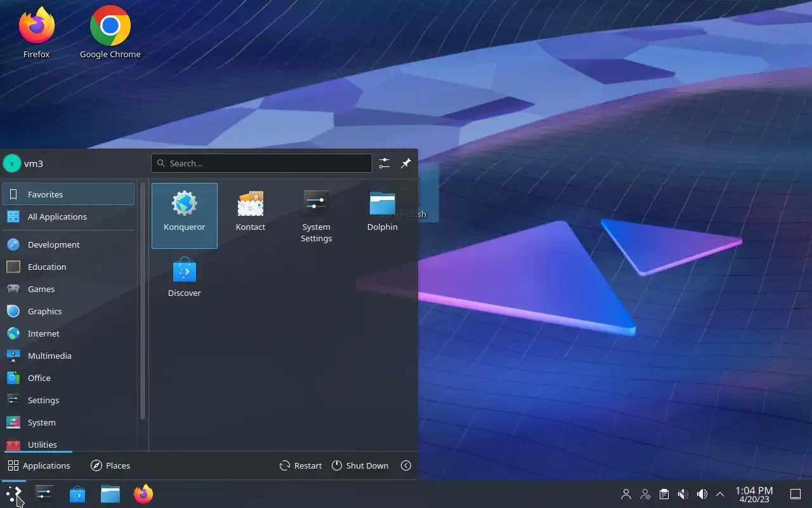Open Discover store from taskbar
This screenshot has width=812, height=508.
[x=77, y=494]
